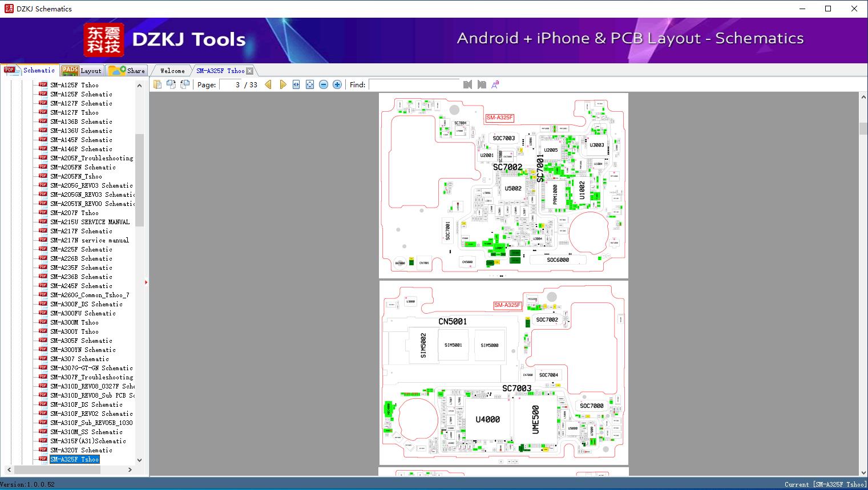Go to the previous page arrow

(268, 84)
